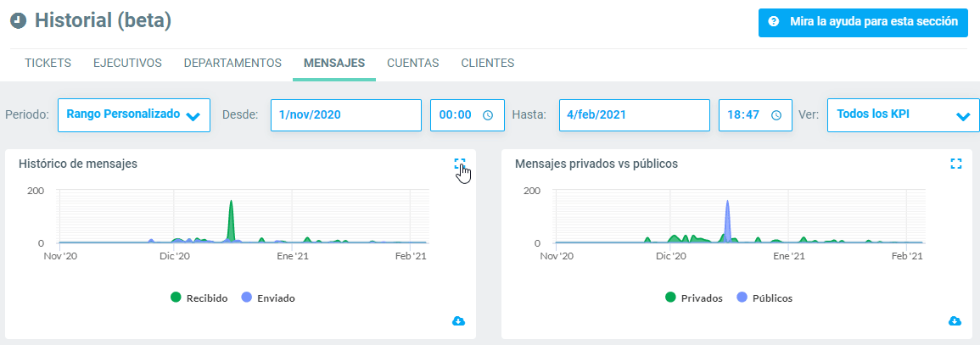Click the Desde time field 00:00
Image resolution: width=980 pixels, height=345 pixels.
[467, 114]
